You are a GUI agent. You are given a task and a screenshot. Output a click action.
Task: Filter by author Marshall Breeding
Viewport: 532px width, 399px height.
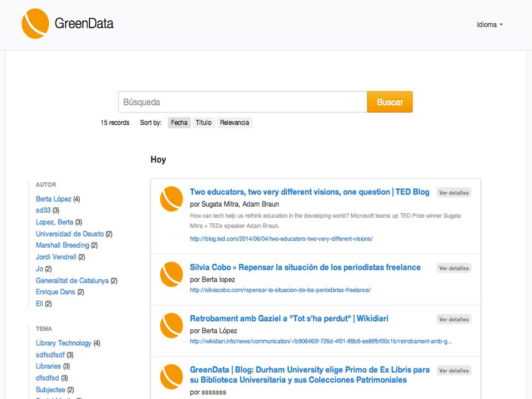coord(63,245)
